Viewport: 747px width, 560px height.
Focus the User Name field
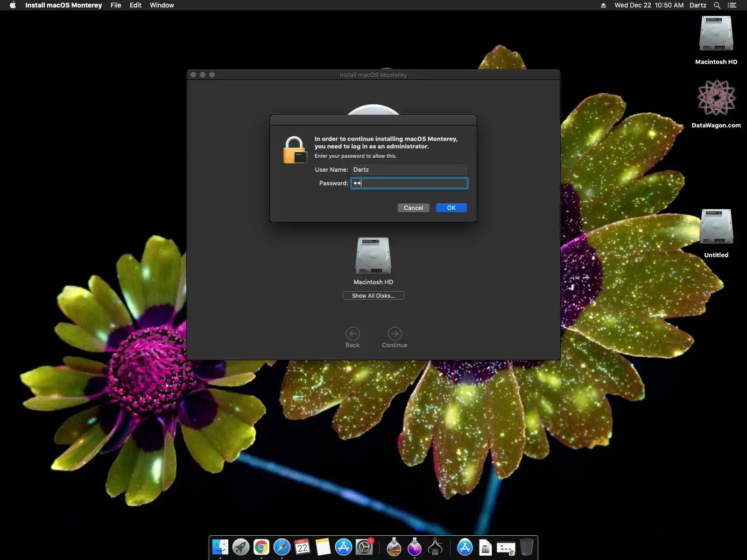pyautogui.click(x=409, y=169)
